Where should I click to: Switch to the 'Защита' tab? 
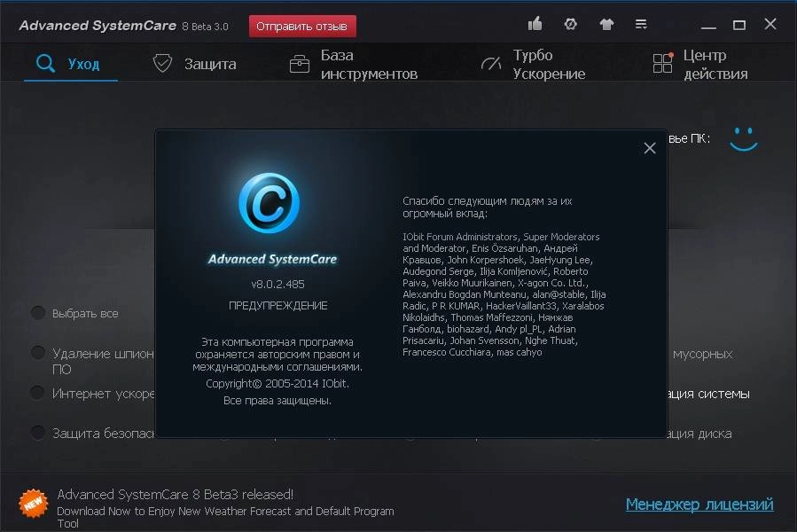pos(195,64)
